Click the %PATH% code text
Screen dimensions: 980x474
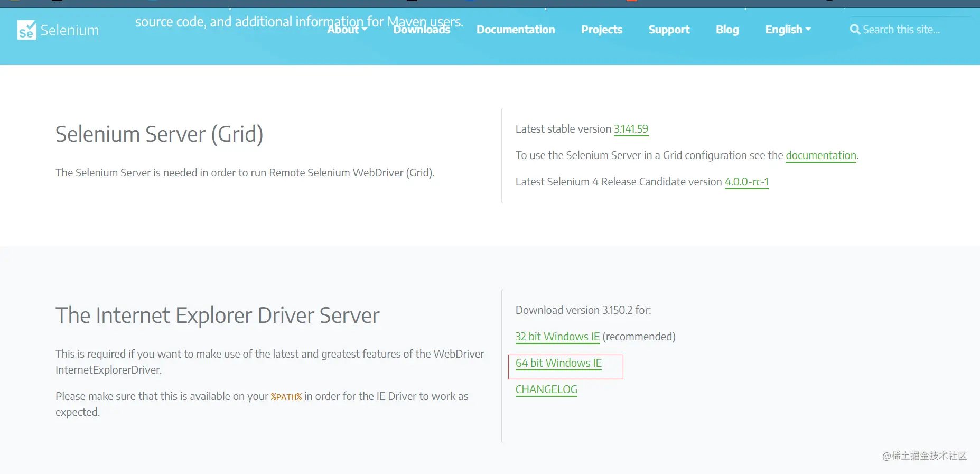[286, 397]
